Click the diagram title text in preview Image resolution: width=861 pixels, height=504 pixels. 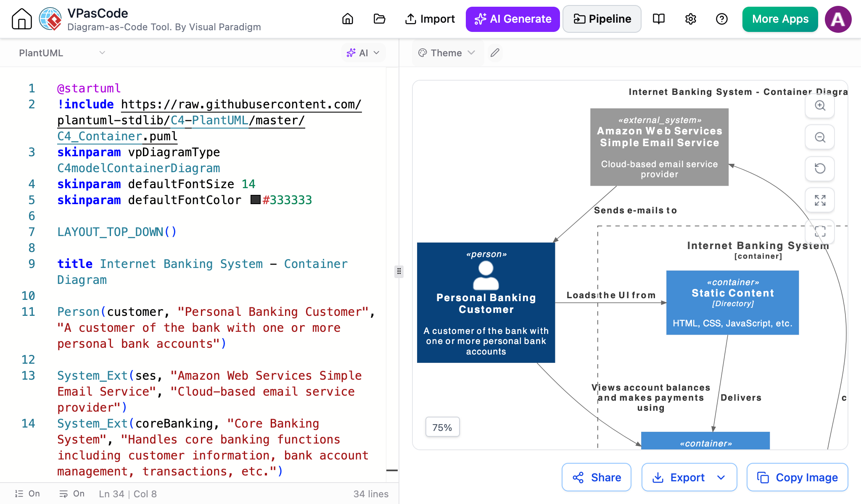(x=738, y=92)
